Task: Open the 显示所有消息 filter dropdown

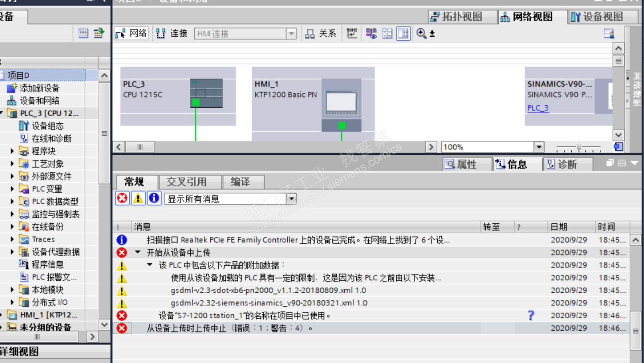Action: tap(291, 199)
